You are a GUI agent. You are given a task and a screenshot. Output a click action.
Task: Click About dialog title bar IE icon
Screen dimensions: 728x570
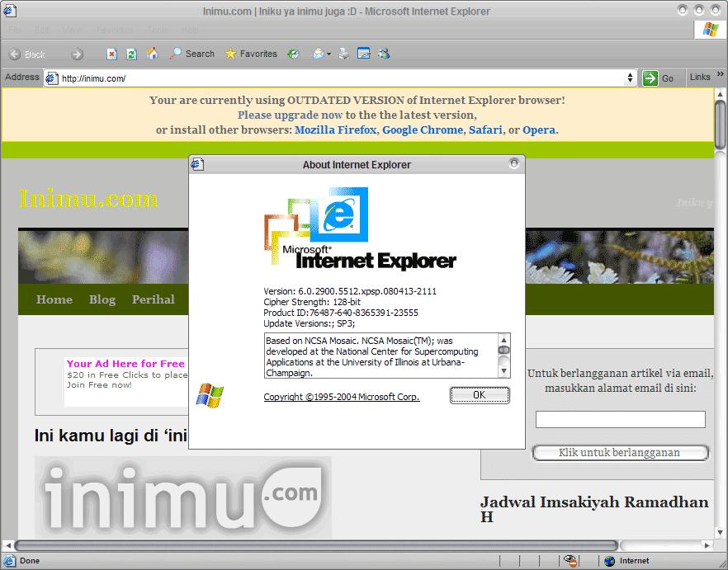(197, 164)
